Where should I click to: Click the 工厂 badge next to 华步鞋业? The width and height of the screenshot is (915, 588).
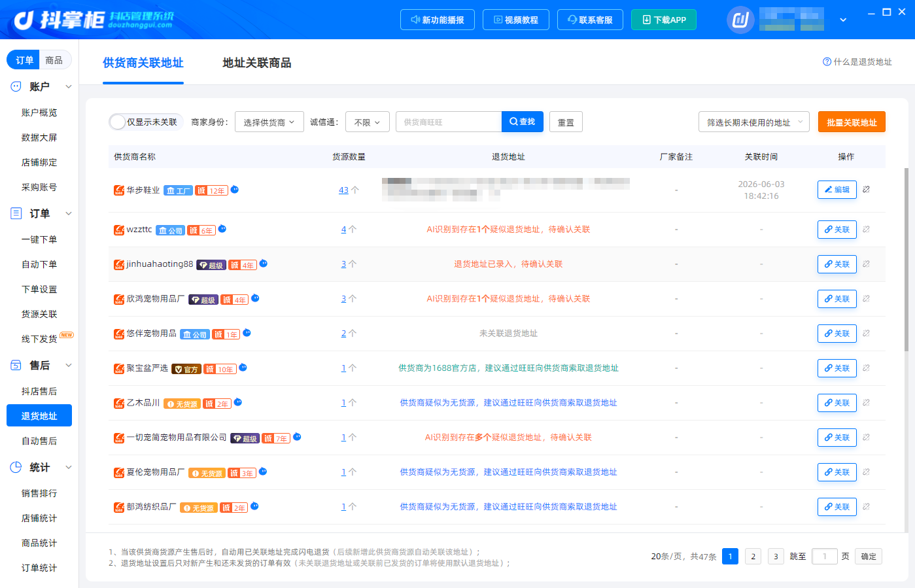(x=178, y=190)
